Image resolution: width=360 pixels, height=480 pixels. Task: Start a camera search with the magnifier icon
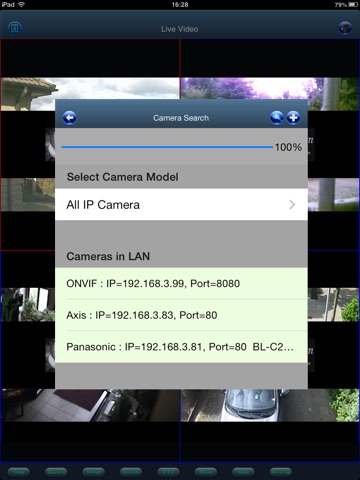click(x=277, y=118)
